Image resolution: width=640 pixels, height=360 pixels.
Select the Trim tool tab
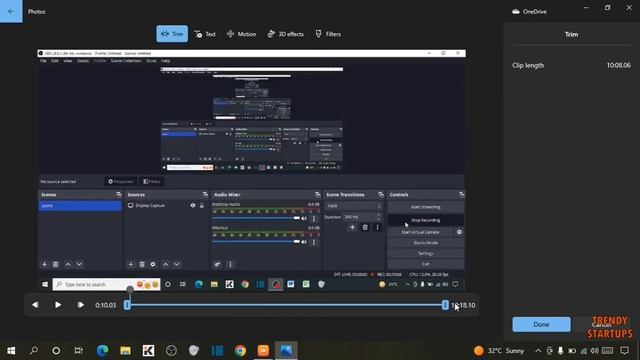point(172,34)
